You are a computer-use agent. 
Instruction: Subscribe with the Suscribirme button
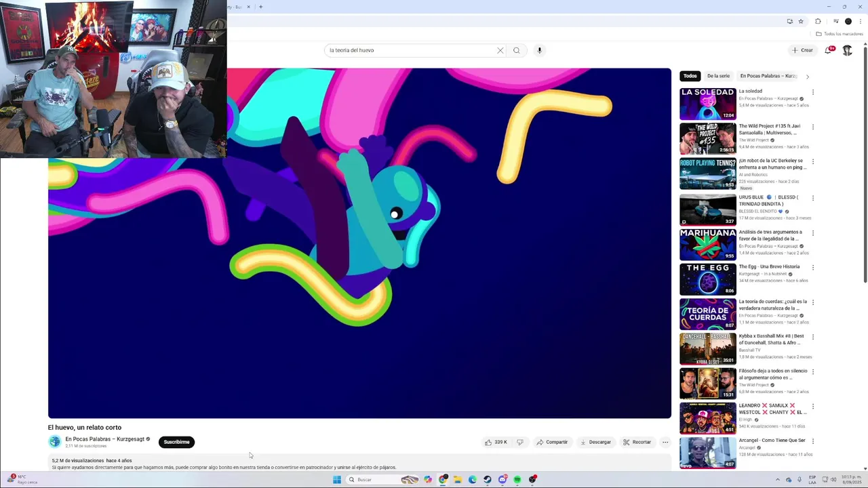[176, 442]
